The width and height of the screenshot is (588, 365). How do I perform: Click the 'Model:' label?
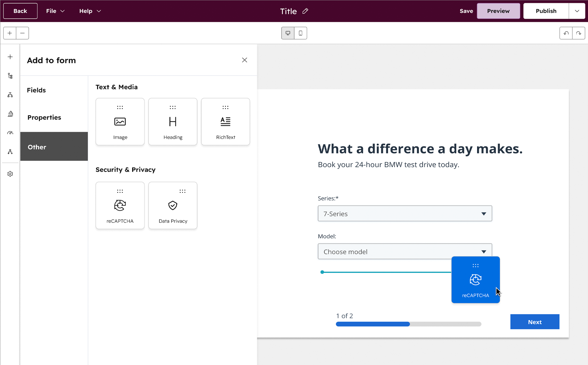click(x=327, y=236)
